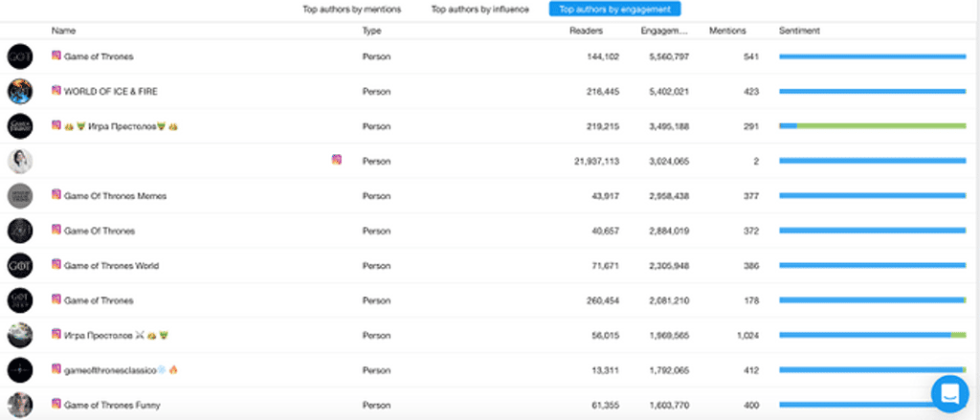This screenshot has width=980, height=420.
Task: Open avatar in the 2,884,019 engagement row
Action: point(20,231)
